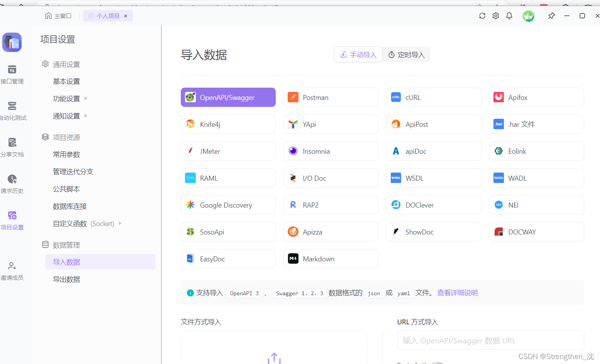Screen dimensions: 600x364
Task: Select DOCWAY import option
Action: click(x=537, y=232)
